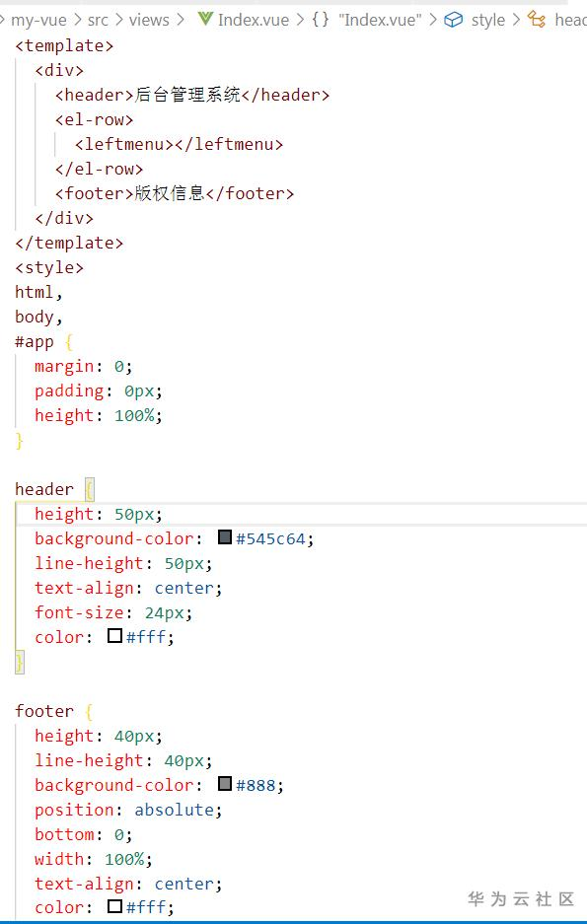Click the curly braces symbol icon in breadcrumb

click(321, 20)
